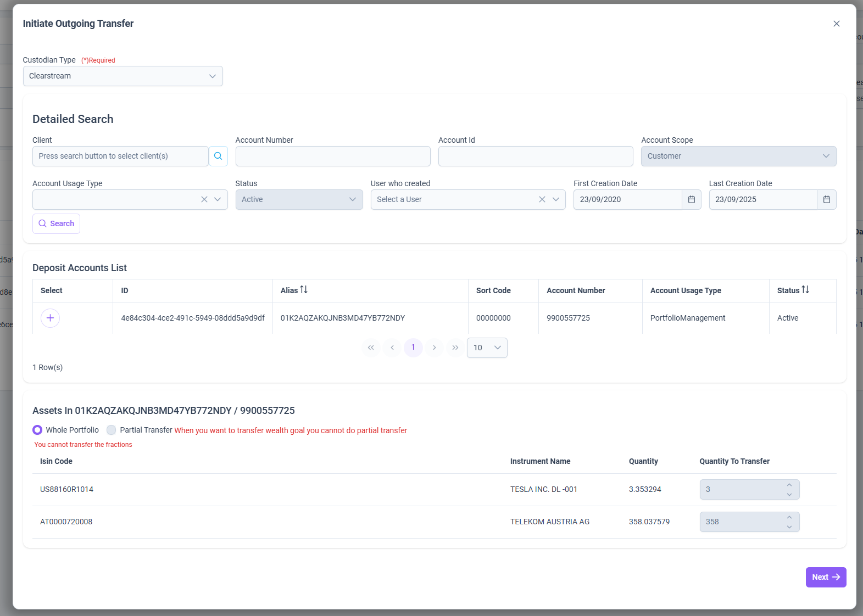Click the Account Number input field
This screenshot has width=863, height=616.
coord(333,156)
